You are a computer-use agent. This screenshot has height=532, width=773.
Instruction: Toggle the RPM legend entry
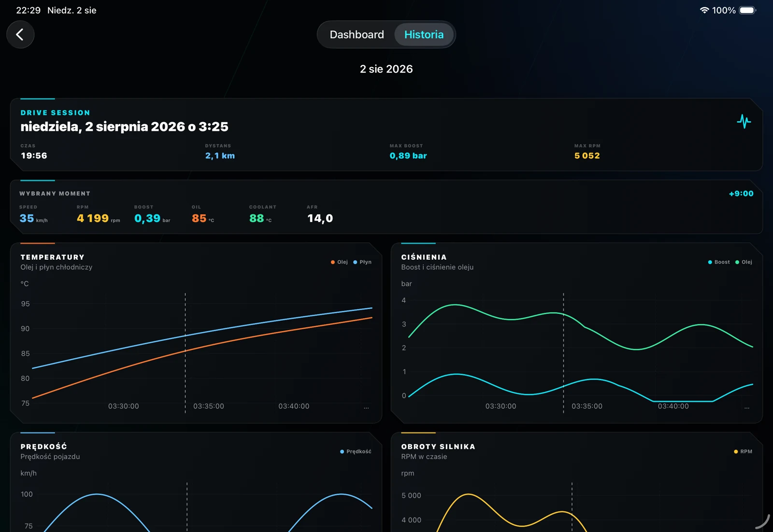click(x=743, y=451)
